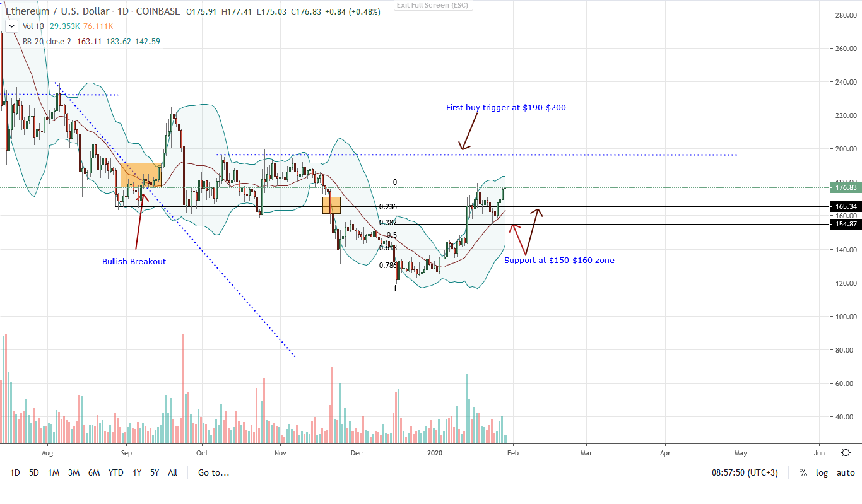This screenshot has width=862, height=504.
Task: Click the 154.87 horizontal line price label
Action: coord(846,224)
